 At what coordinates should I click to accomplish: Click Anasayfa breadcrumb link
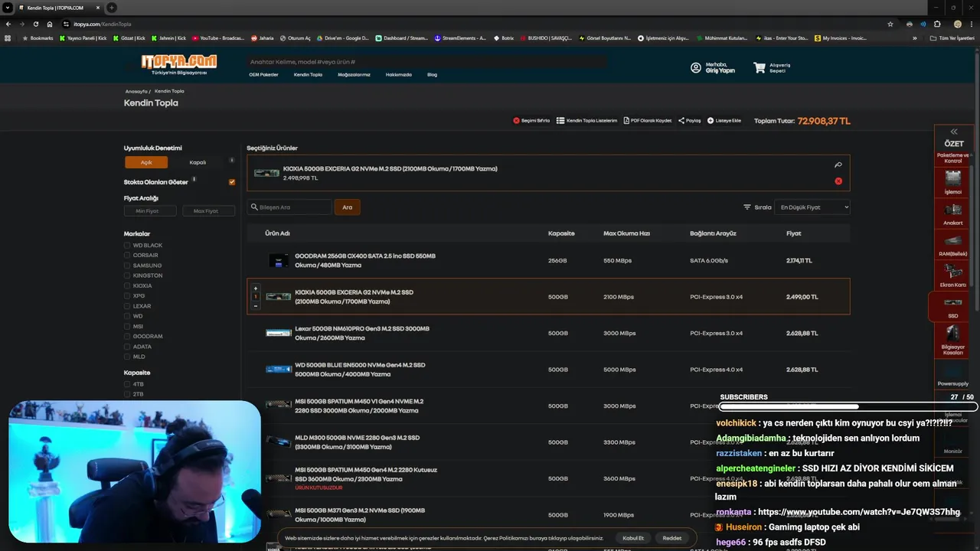pos(136,91)
